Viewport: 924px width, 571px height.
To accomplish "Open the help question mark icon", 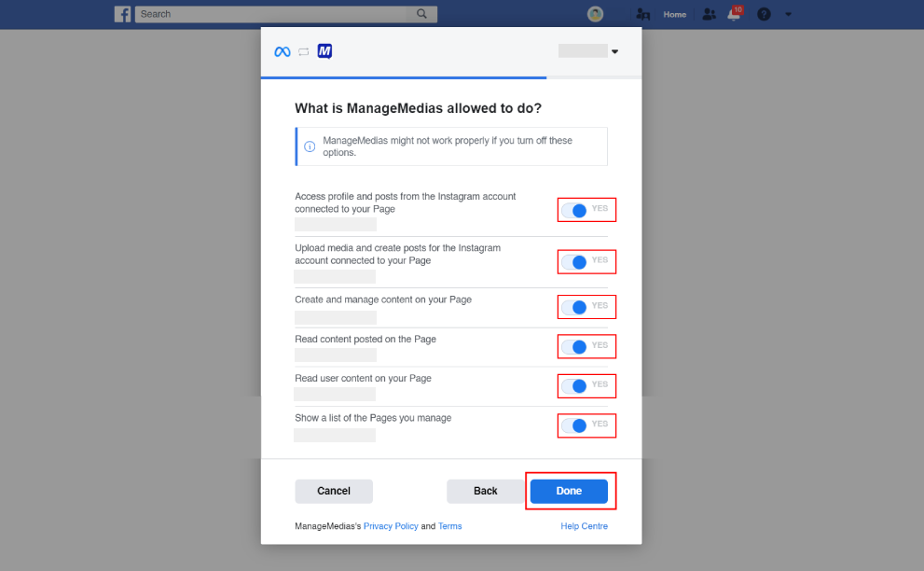I will point(764,14).
